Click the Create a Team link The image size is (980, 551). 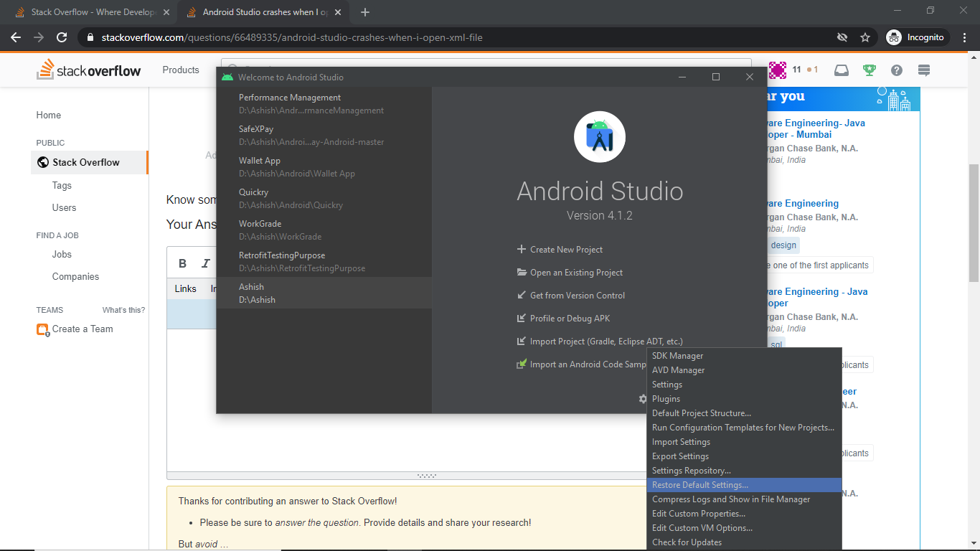coord(83,329)
